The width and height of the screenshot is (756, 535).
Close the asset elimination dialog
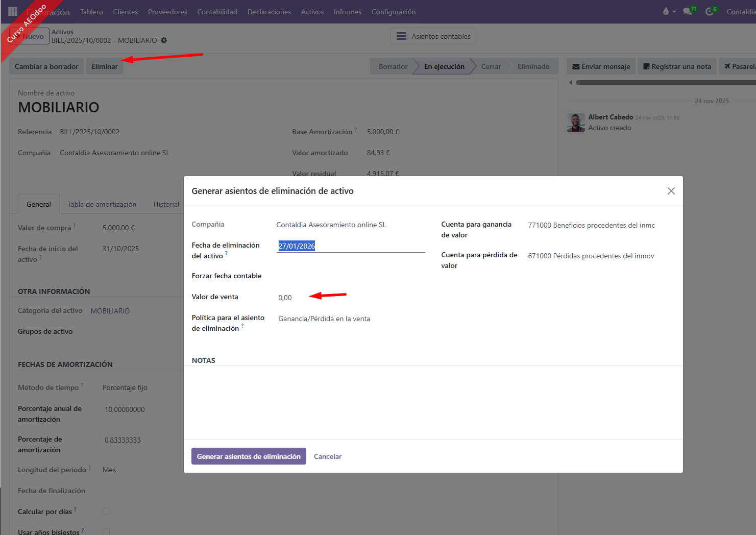tap(671, 191)
